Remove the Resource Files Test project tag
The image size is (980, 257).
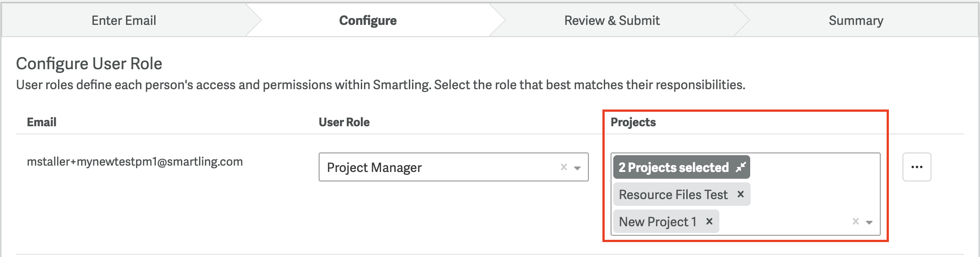point(741,195)
